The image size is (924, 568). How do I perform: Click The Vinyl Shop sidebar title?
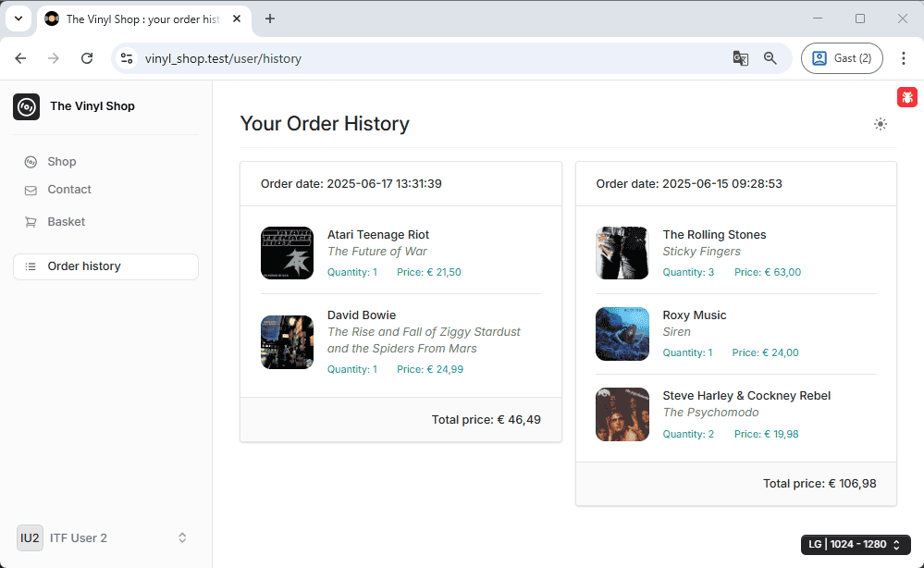(x=92, y=106)
